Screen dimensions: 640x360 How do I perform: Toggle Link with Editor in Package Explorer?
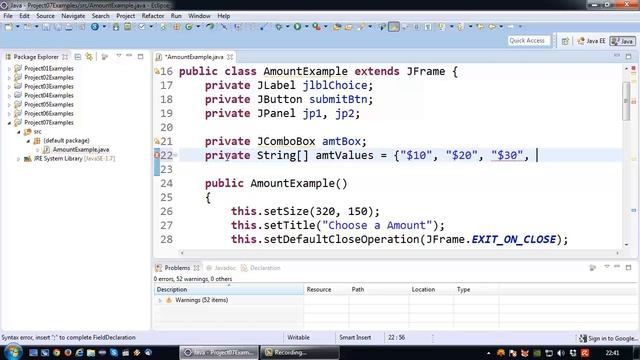coord(89,57)
